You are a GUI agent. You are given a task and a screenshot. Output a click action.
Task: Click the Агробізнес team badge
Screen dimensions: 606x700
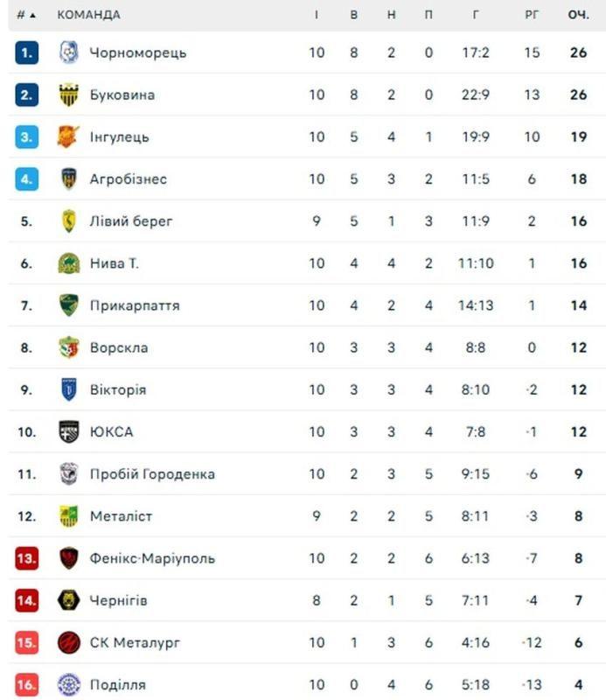tap(68, 179)
